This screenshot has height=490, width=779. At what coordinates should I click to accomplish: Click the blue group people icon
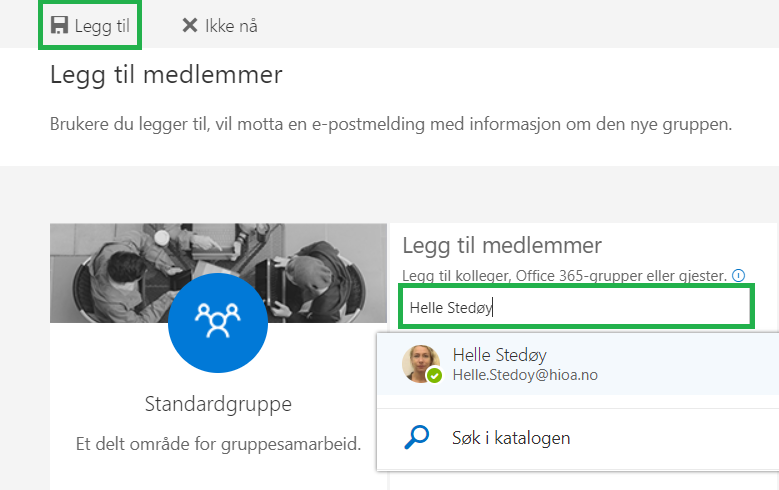point(218,322)
